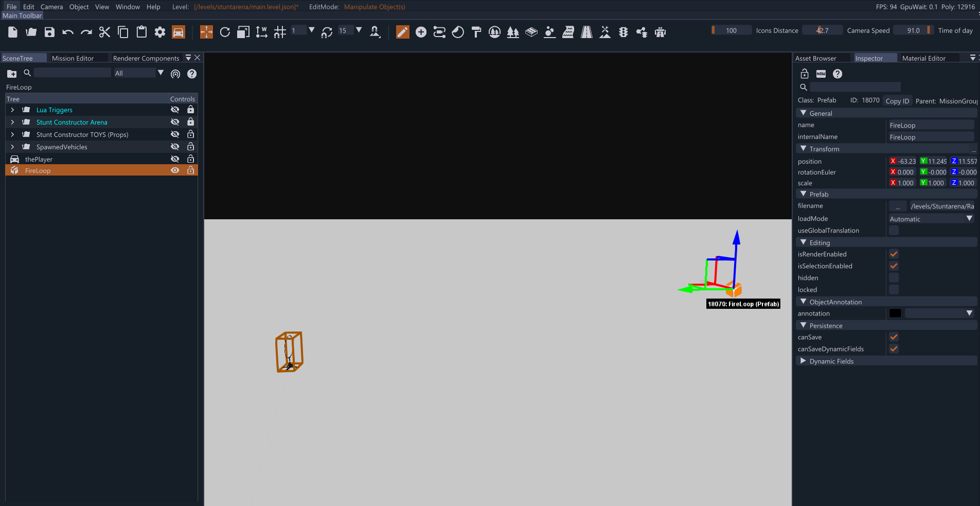980x506 pixels.
Task: Open grid snap size dropdown arrow
Action: coord(312,30)
